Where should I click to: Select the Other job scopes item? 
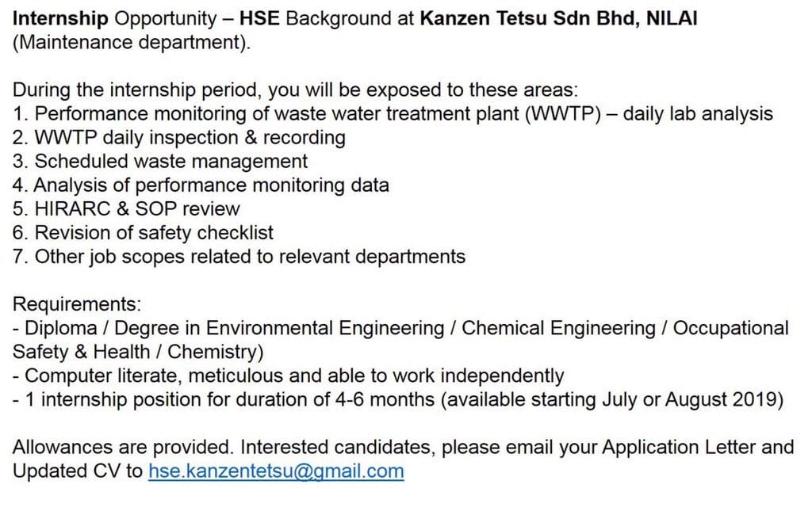pyautogui.click(x=239, y=257)
